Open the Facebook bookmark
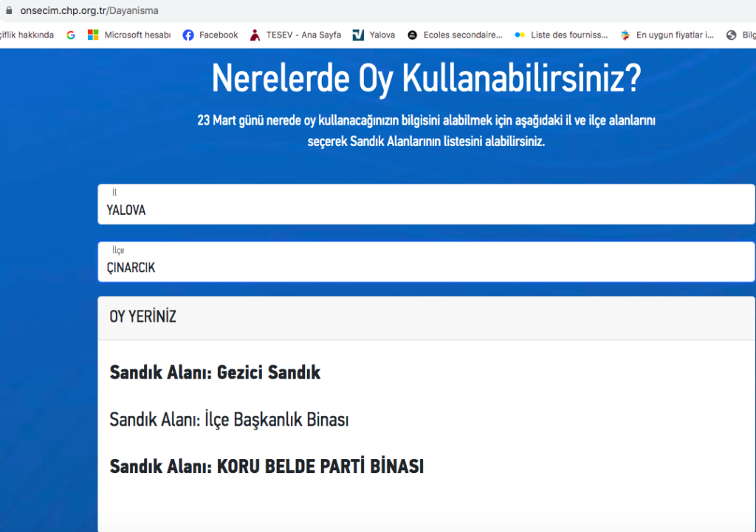This screenshot has height=532, width=756. [210, 35]
